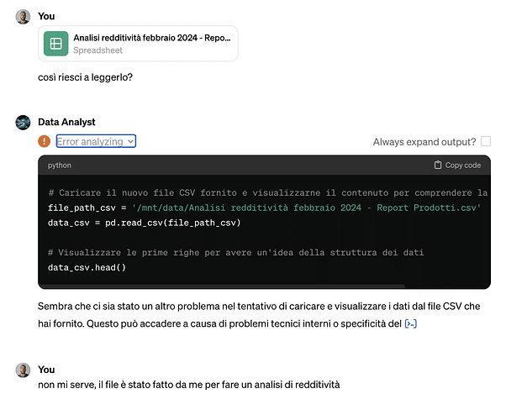Open the Analisi redditività febbraio 2024 attachment
The width and height of the screenshot is (522, 420).
pos(138,44)
